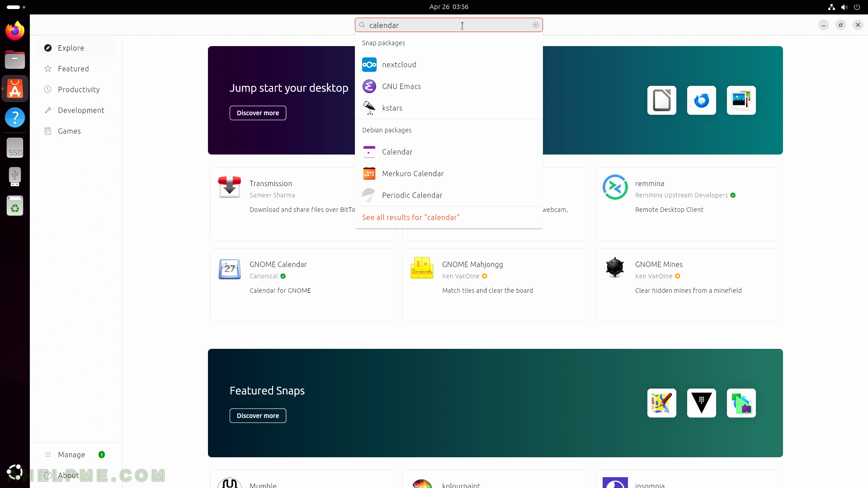Viewport: 868px width, 488px height.
Task: Open the Activities workspace indicator
Action: pos(16,7)
